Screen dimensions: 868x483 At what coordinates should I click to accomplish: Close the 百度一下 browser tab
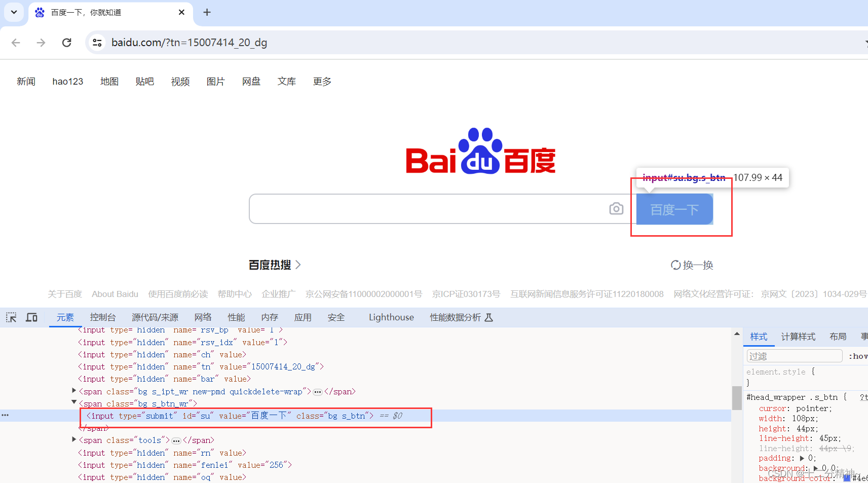click(181, 12)
